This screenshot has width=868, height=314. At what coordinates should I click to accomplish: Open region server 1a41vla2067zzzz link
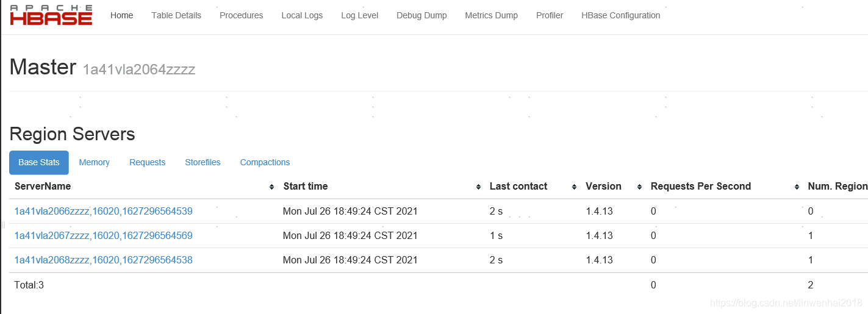[103, 235]
